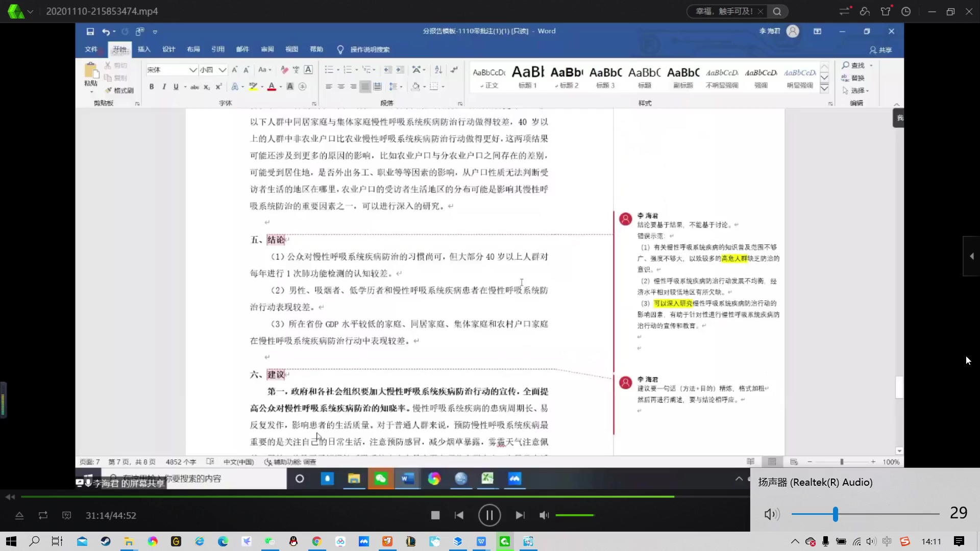980x551 pixels.
Task: Stop the video with the stop button
Action: pyautogui.click(x=435, y=515)
